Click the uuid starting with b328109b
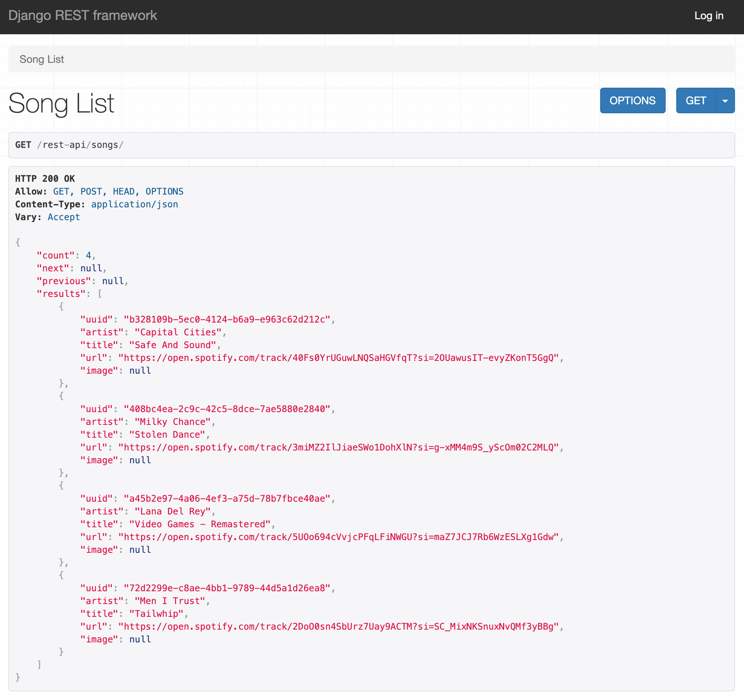 point(227,320)
